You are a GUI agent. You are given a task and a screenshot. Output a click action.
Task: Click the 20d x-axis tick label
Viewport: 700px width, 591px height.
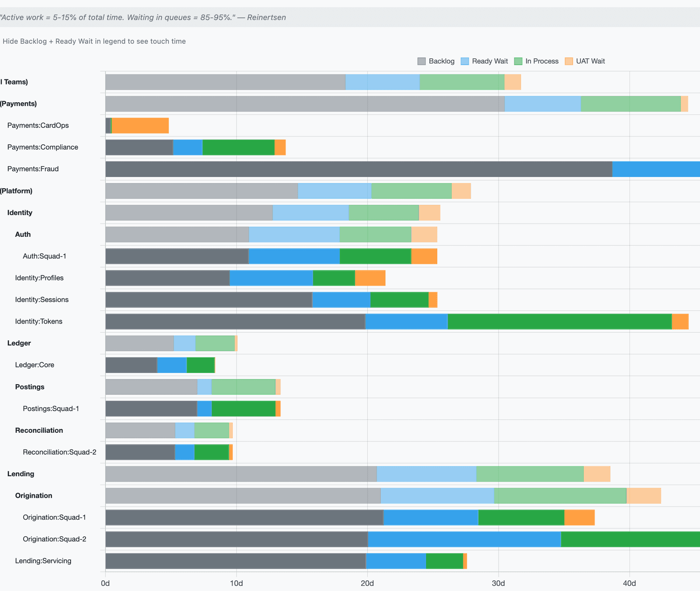[367, 583]
